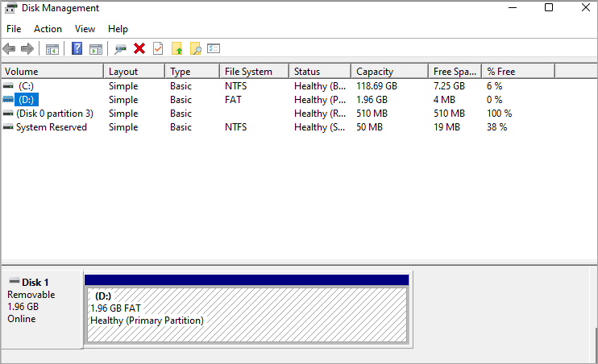Sort by the Type column header
This screenshot has height=364, width=598.
[x=193, y=72]
